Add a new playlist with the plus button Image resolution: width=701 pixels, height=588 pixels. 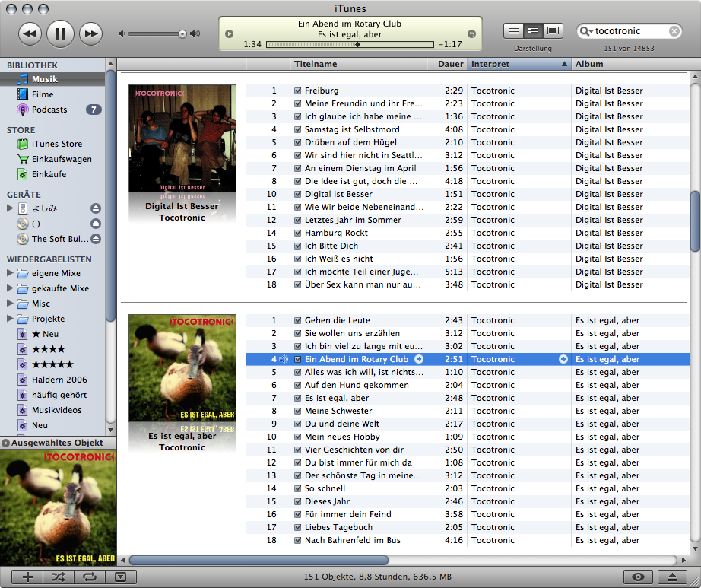point(27,577)
